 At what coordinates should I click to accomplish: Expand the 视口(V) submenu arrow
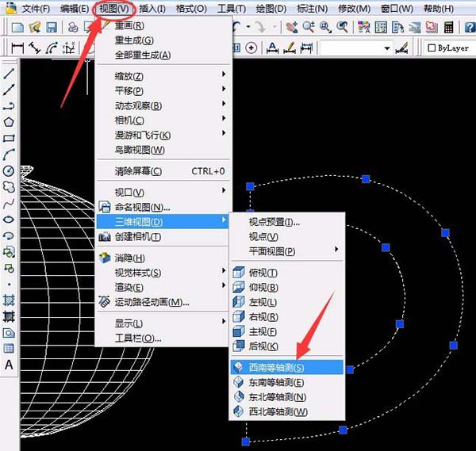(x=224, y=190)
